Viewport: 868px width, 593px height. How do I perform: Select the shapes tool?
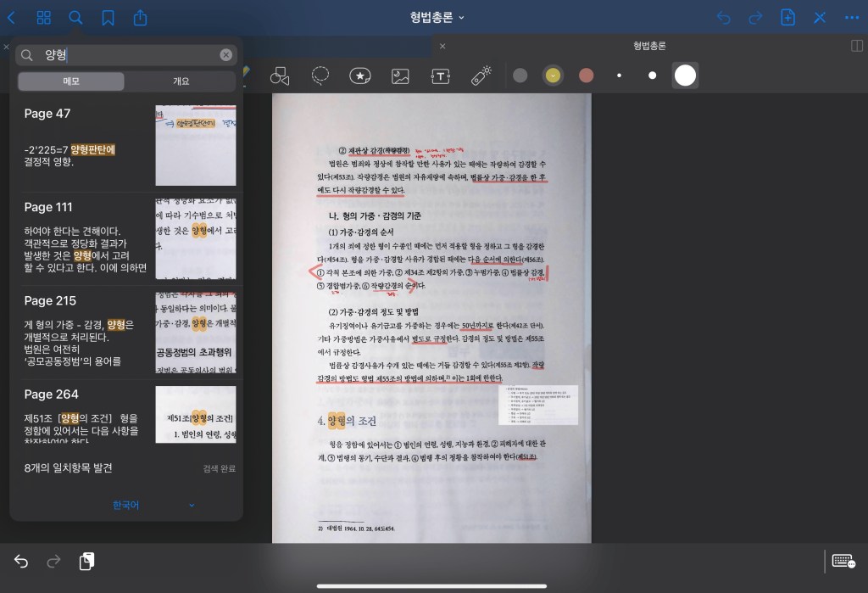click(x=280, y=76)
